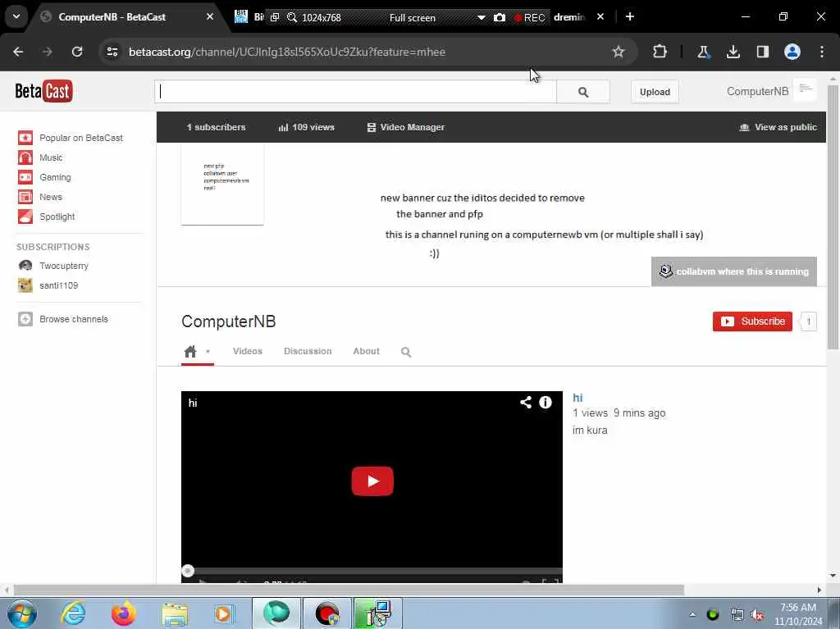
Task: Open Windows Explorer folder on taskbar
Action: click(x=175, y=613)
